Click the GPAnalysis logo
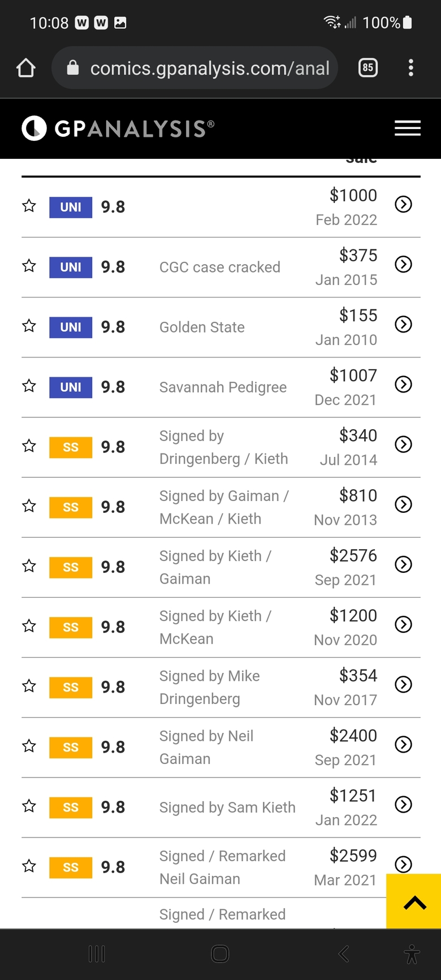 click(118, 128)
